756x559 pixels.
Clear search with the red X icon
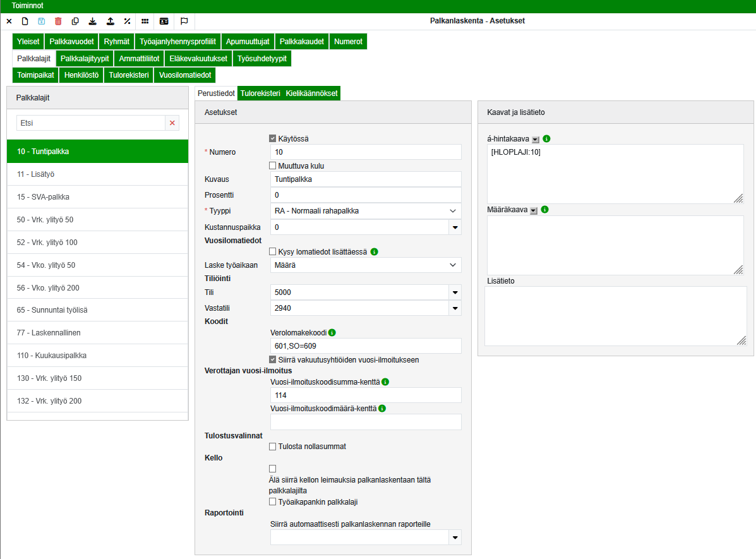coord(172,123)
